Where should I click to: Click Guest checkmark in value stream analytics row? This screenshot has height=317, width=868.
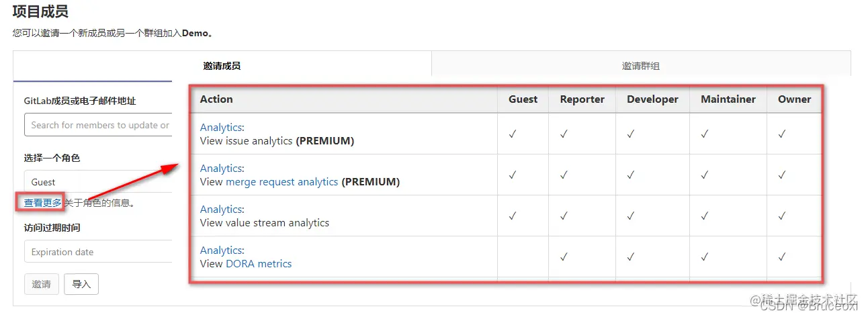coord(513,216)
